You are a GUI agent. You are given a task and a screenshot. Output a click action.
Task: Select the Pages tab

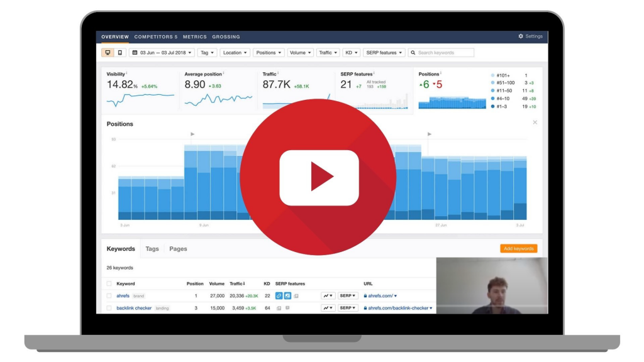coord(178,249)
